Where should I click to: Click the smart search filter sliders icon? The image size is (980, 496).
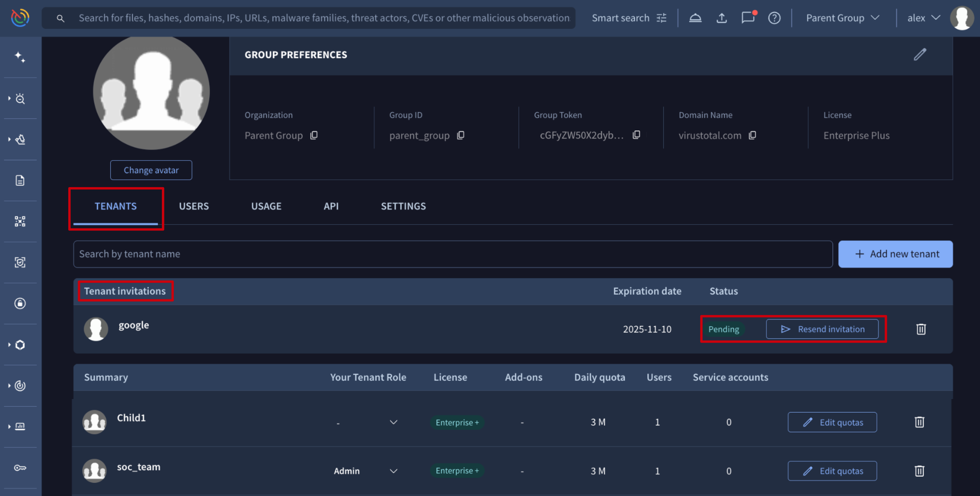click(662, 18)
